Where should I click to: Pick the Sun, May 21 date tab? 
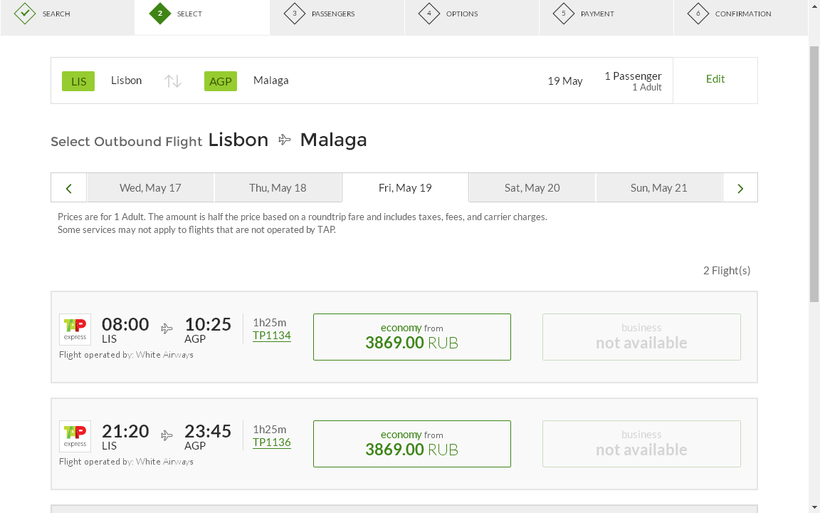click(659, 188)
